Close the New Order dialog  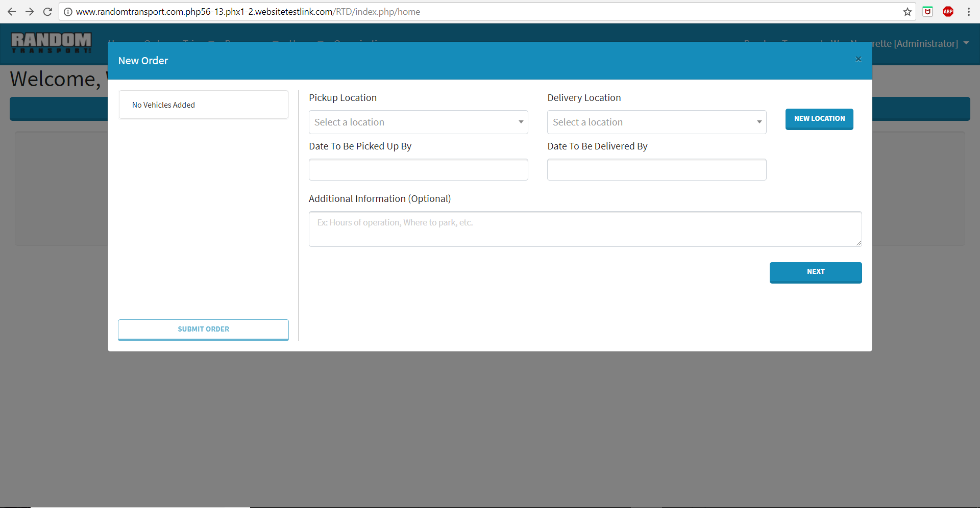[x=858, y=59]
